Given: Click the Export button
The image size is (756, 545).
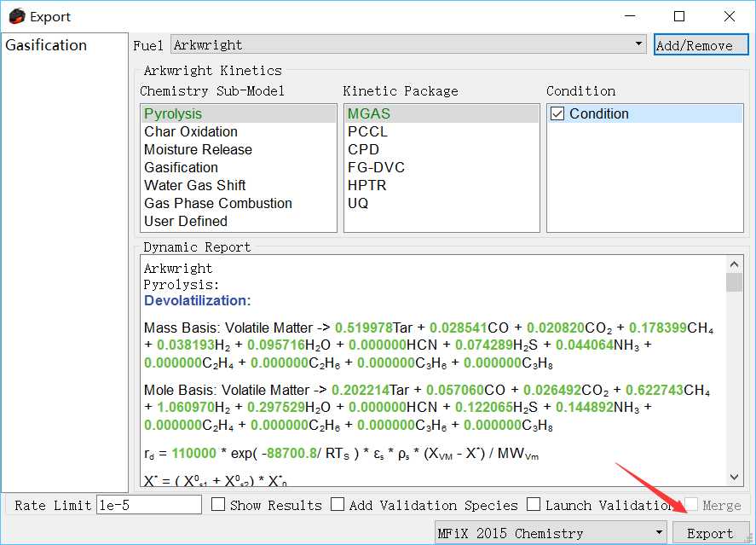Looking at the screenshot, I should point(711,533).
